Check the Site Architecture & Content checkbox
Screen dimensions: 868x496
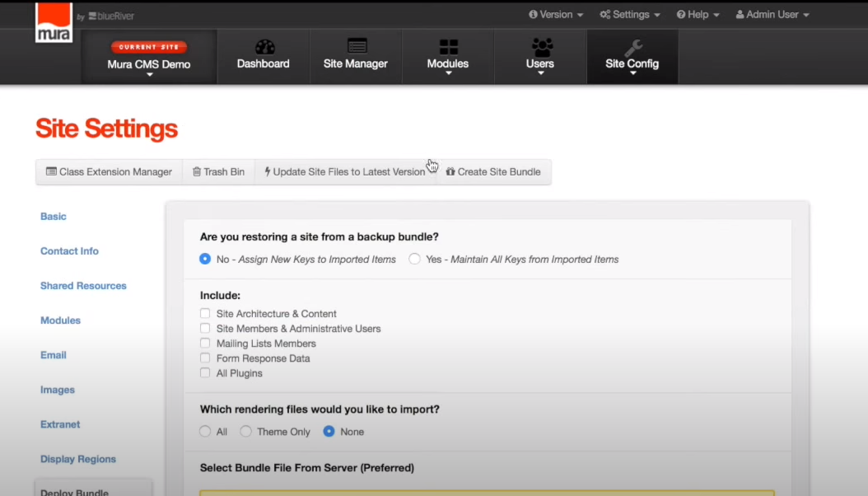[205, 313]
